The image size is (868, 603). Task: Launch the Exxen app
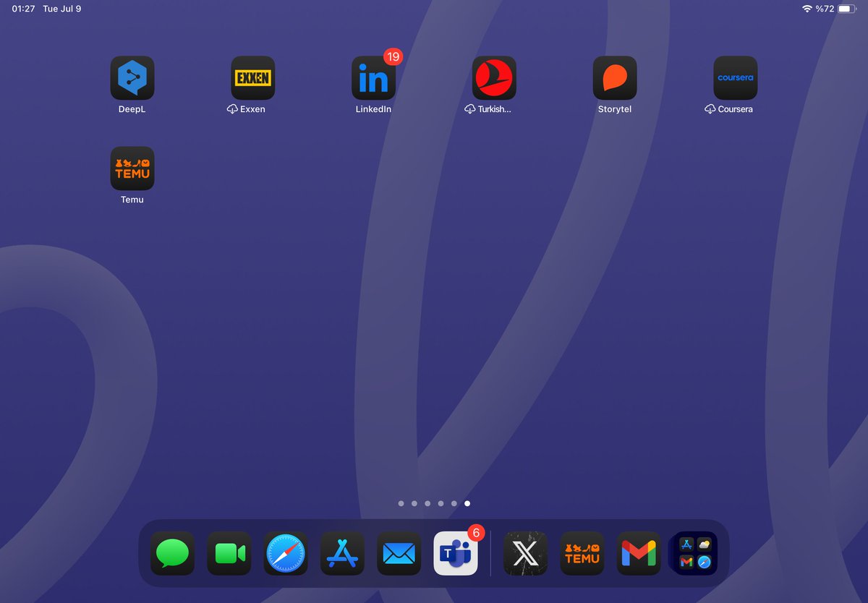(253, 78)
